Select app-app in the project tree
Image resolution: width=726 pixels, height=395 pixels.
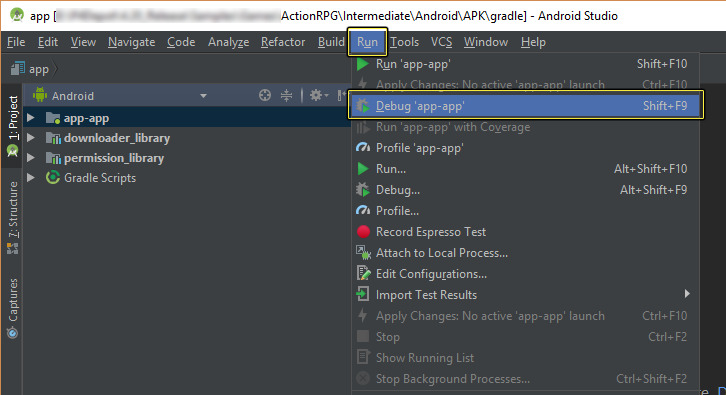click(87, 118)
